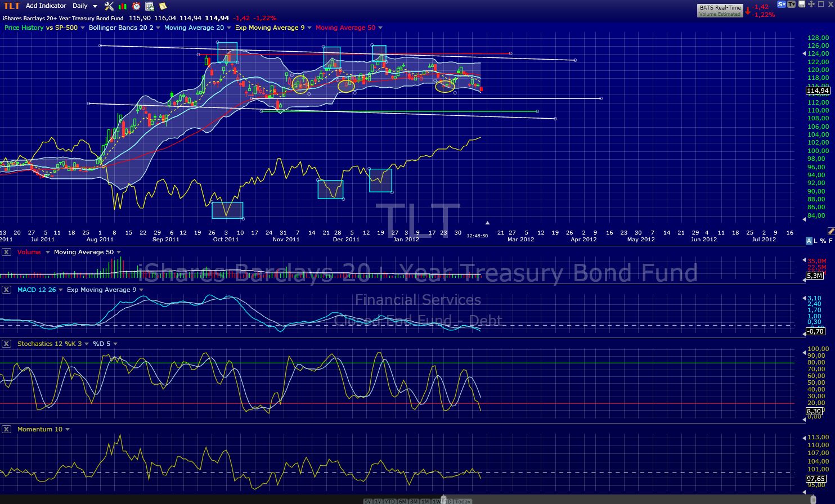Click the candlestick chart style icon
This screenshot has width=835, height=504.
point(123,6)
